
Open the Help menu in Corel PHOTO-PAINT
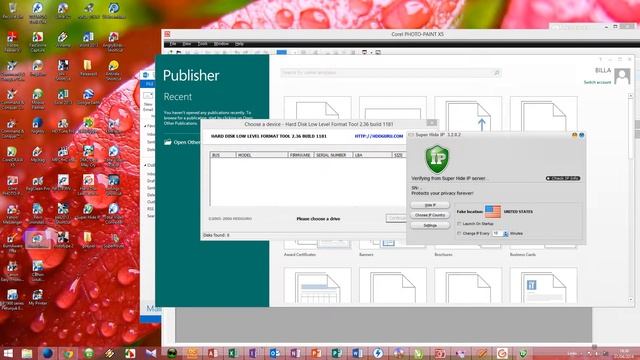239,44
